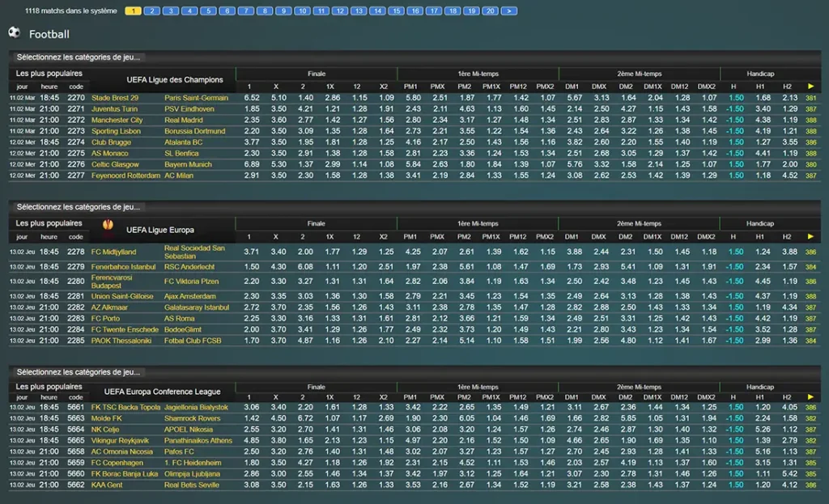The width and height of the screenshot is (829, 504).
Task: Open the Manchester City match link
Action: click(x=117, y=120)
